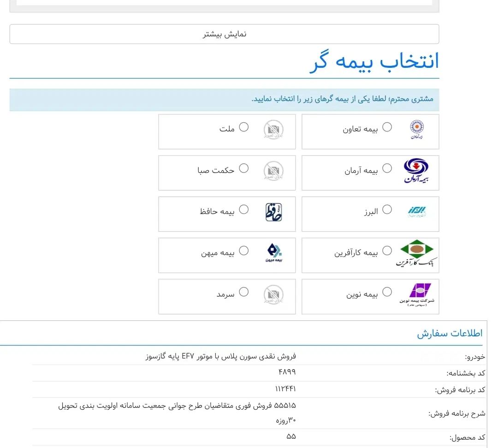Click the بیمه کارآفرین label text
This screenshot has height=448, width=498.
click(x=356, y=252)
